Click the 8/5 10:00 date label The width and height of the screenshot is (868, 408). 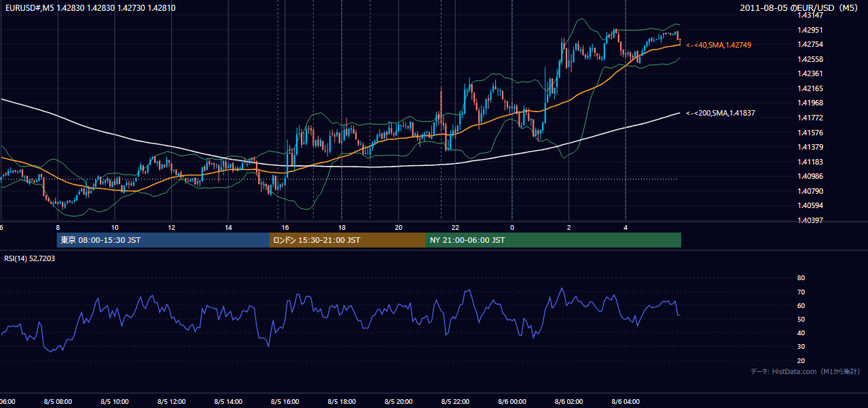115,402
